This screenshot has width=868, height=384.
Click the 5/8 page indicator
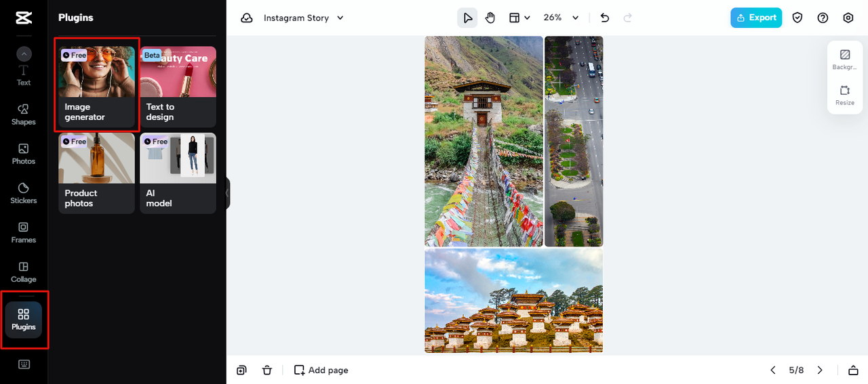[796, 370]
